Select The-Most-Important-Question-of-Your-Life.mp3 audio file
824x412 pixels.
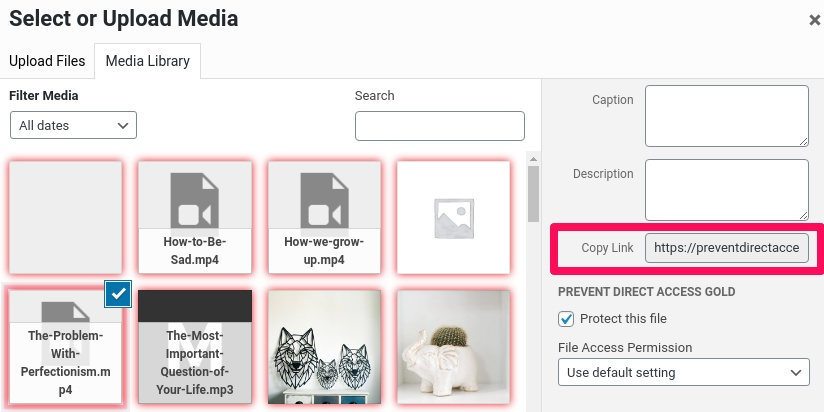(194, 347)
